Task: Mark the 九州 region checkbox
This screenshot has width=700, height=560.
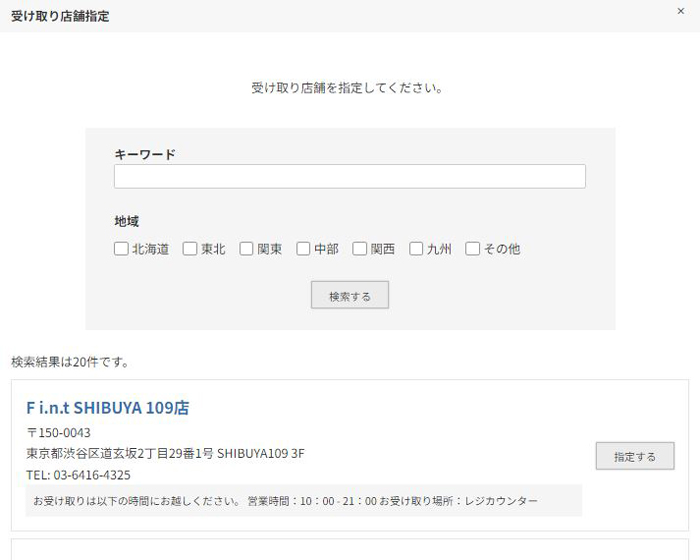Action: click(416, 249)
